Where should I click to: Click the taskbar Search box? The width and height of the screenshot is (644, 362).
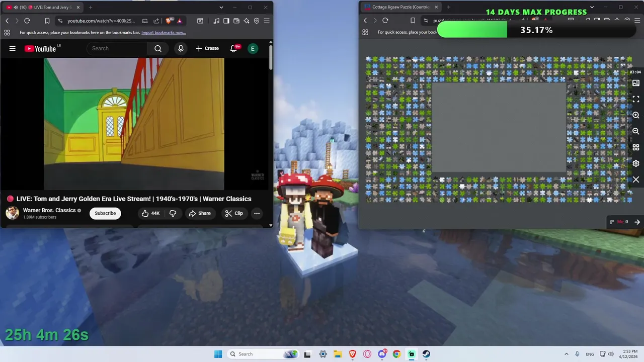pos(263,354)
